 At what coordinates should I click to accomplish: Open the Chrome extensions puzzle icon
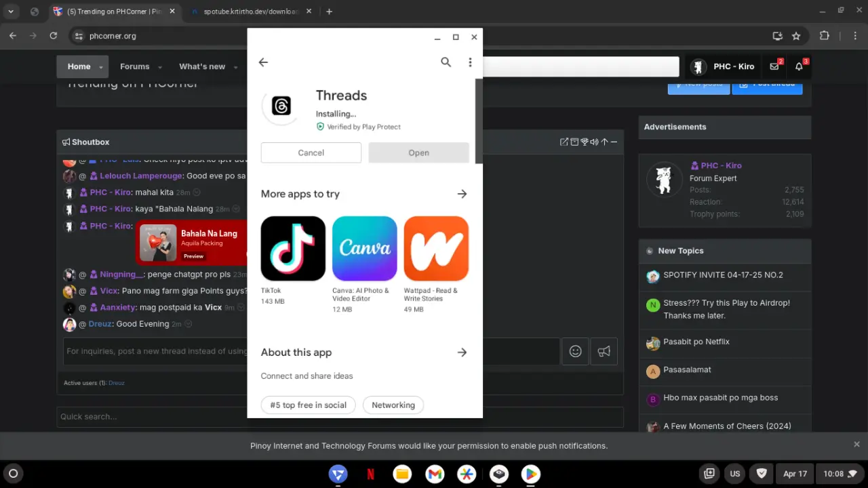click(x=825, y=36)
